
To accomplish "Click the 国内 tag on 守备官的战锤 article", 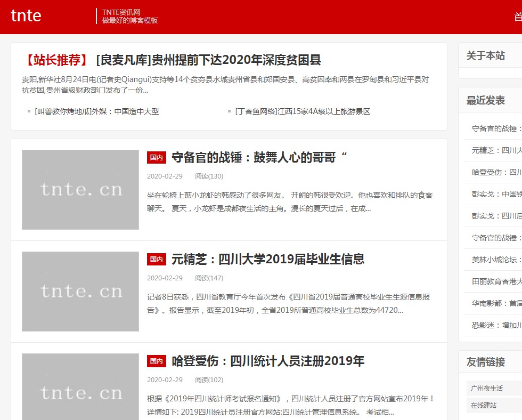I will click(157, 158).
